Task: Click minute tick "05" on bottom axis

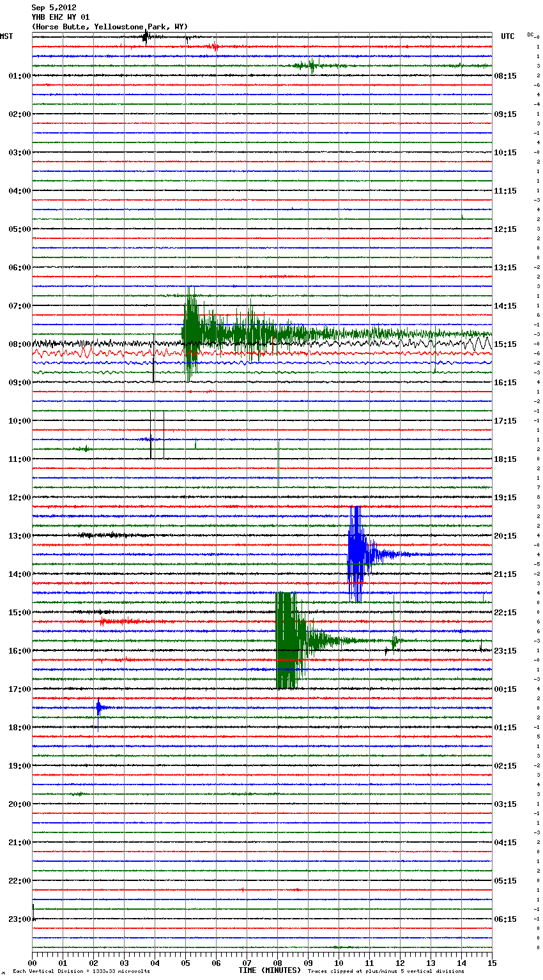Action: click(185, 962)
